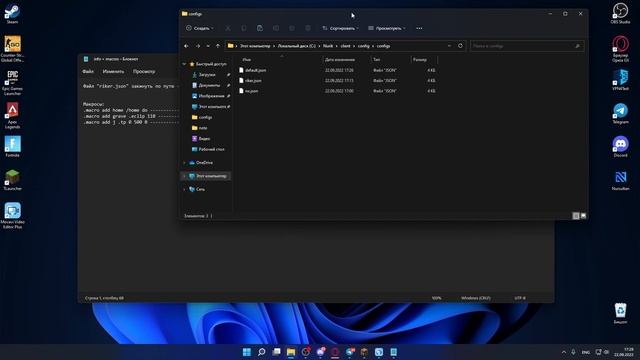Collapse the Быстрый доступ tree node
This screenshot has width=640, height=360.
point(184,64)
